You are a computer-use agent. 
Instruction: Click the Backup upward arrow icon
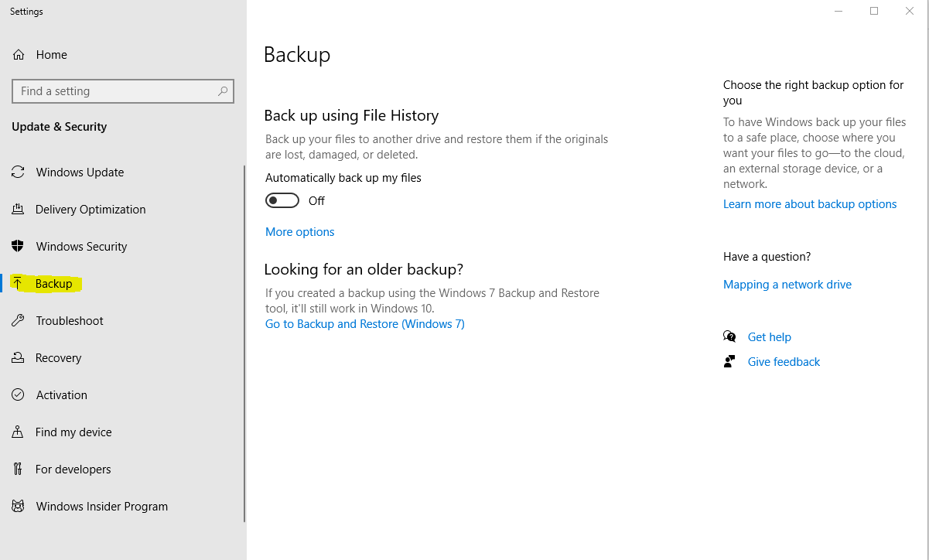point(18,284)
